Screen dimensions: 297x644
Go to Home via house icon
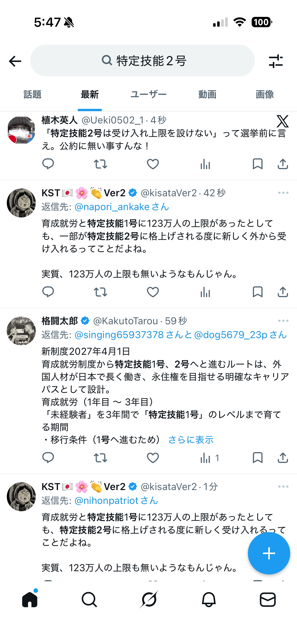click(30, 599)
